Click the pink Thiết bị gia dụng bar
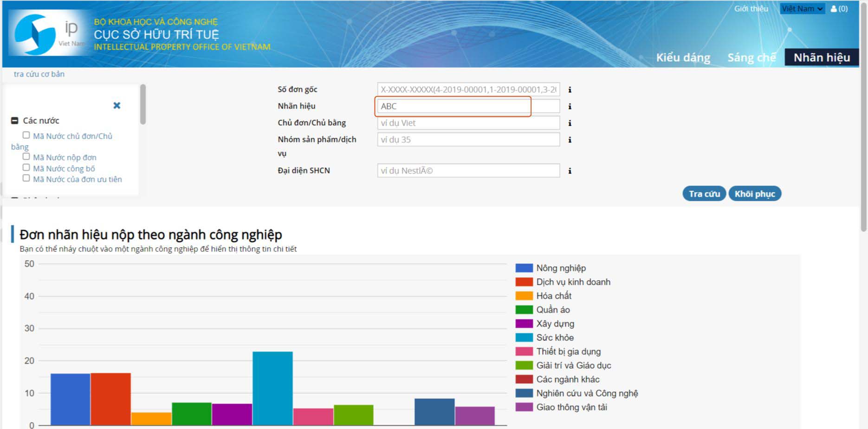The height and width of the screenshot is (429, 868). (313, 416)
